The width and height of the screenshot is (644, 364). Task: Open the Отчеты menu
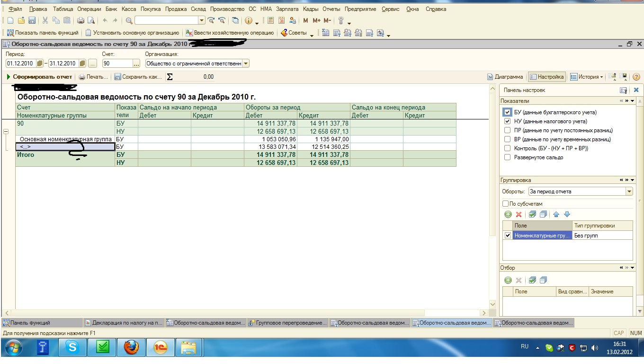pyautogui.click(x=331, y=9)
